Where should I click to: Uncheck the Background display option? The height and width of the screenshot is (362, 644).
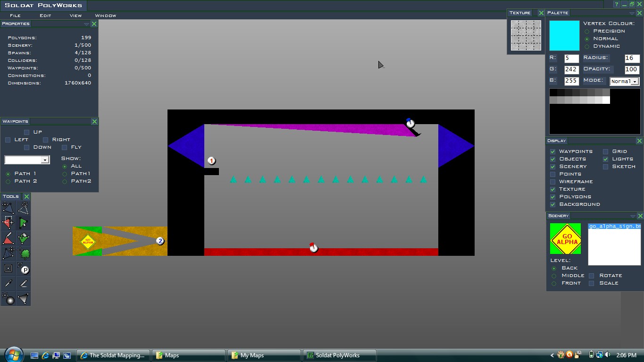pyautogui.click(x=552, y=204)
